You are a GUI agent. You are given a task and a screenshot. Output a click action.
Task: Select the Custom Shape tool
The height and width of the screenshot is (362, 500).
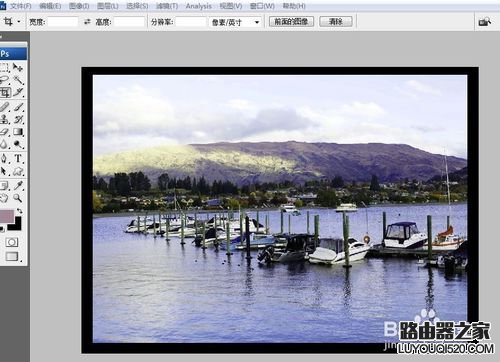[x=18, y=172]
